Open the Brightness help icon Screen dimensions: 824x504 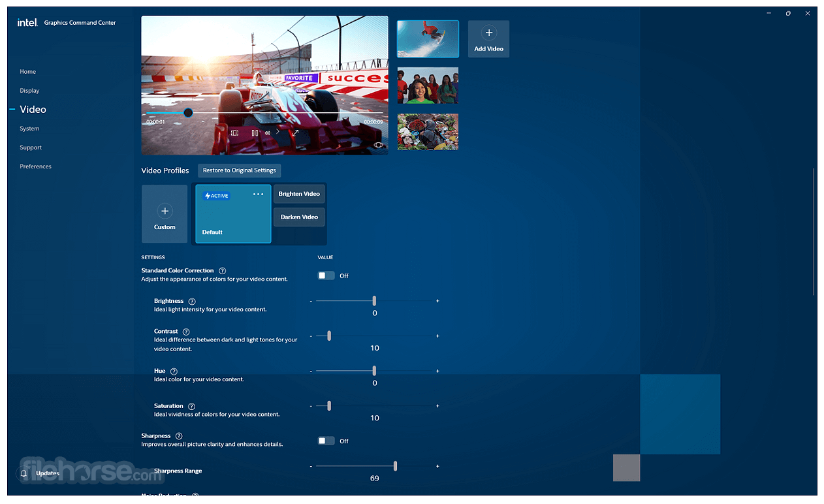[192, 301]
